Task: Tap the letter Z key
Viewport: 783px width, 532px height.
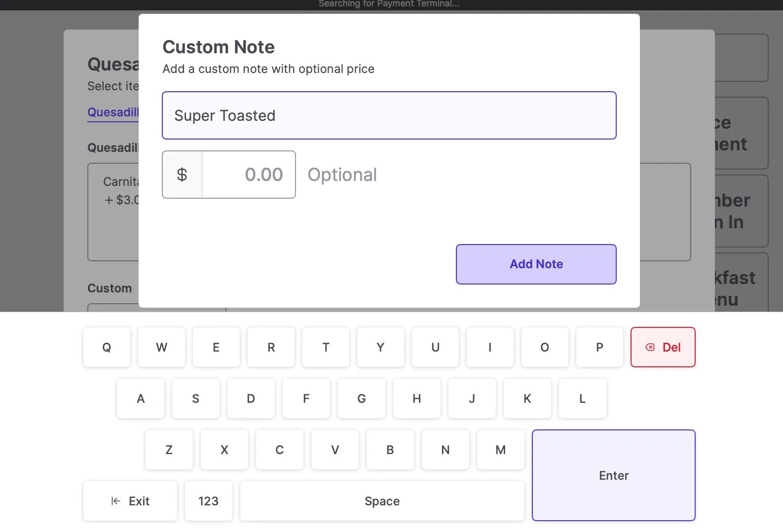Action: (x=169, y=450)
